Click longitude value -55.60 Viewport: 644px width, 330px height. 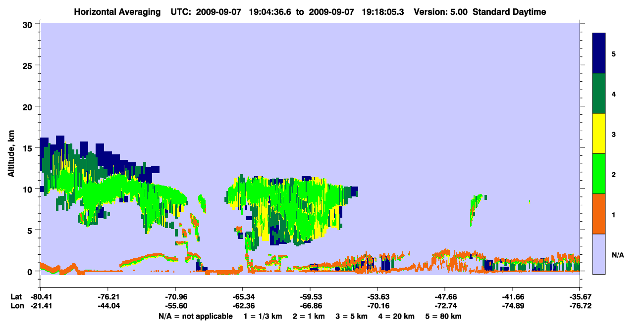[175, 306]
